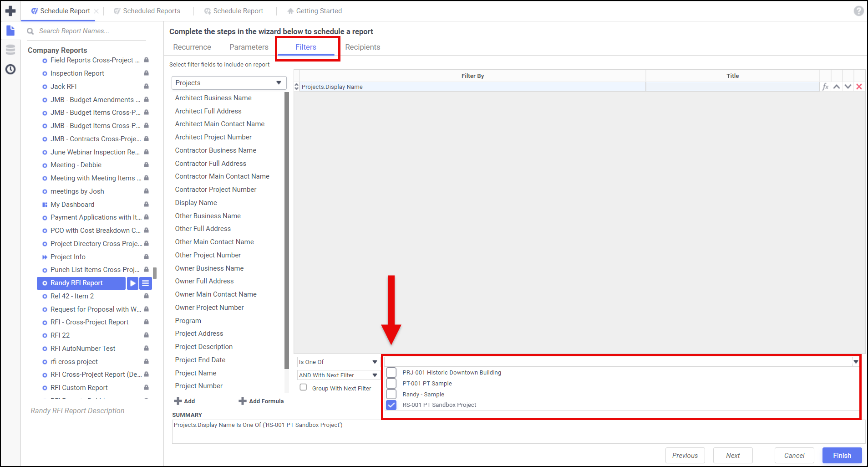Image resolution: width=868 pixels, height=467 pixels.
Task: Open the second Schedule Report tab
Action: coord(233,11)
